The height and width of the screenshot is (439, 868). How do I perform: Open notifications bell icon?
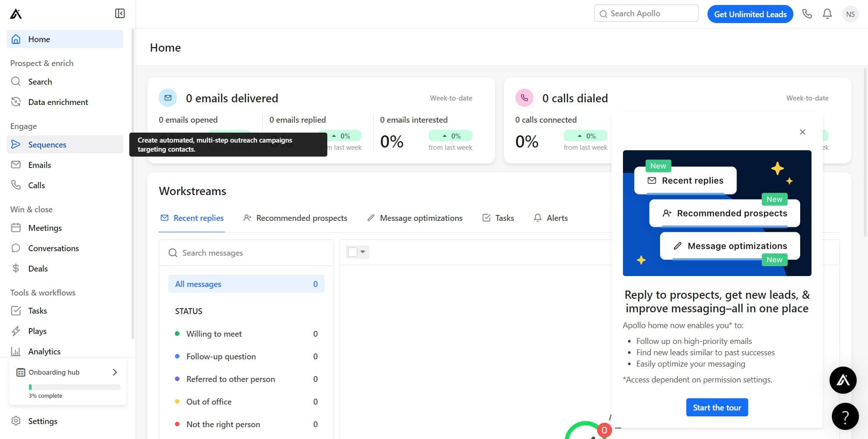point(827,14)
